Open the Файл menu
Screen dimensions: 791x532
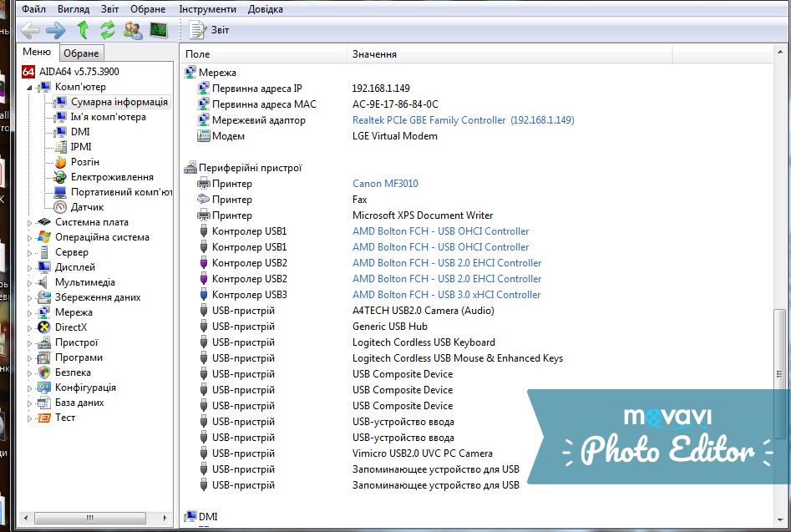click(33, 9)
